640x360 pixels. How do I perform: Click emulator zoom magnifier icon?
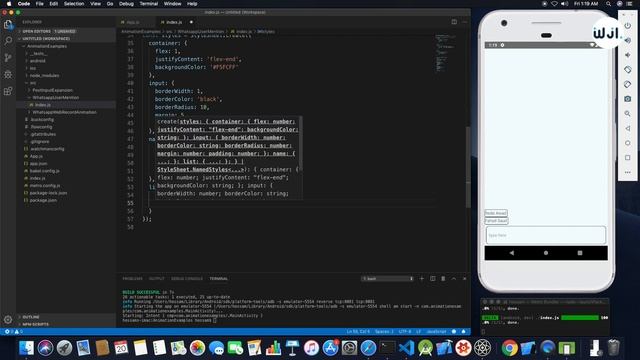tap(628, 113)
